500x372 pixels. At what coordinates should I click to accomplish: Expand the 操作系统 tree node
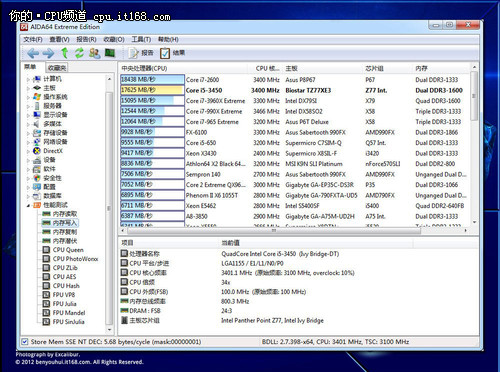[29, 97]
